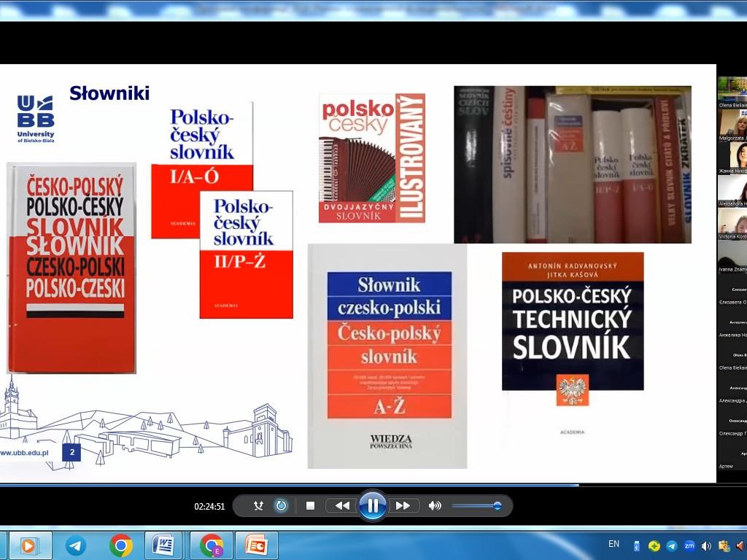Select Жанна participant video tile
Screen dimensions: 747x560
coord(732,158)
